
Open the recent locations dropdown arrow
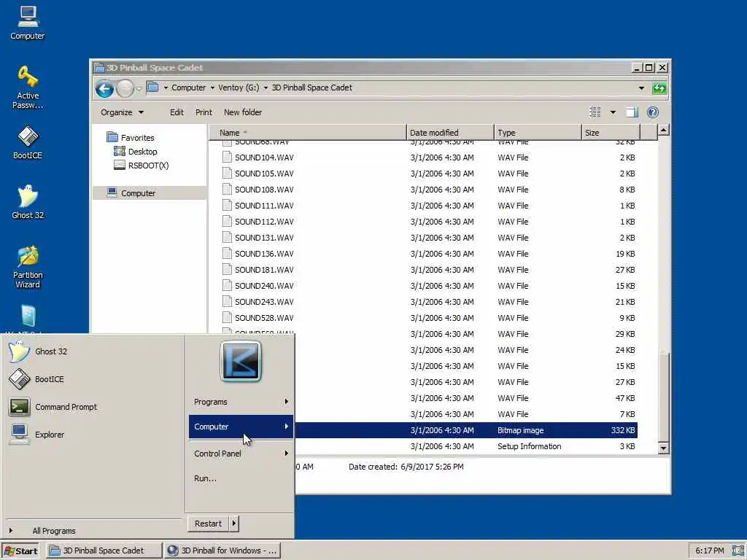coord(139,88)
